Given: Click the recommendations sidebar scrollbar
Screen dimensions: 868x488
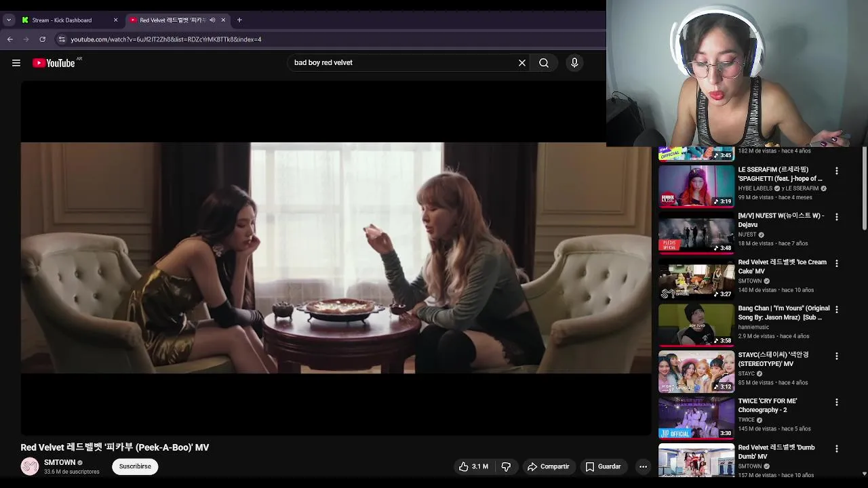Looking at the screenshot, I should click(864, 190).
